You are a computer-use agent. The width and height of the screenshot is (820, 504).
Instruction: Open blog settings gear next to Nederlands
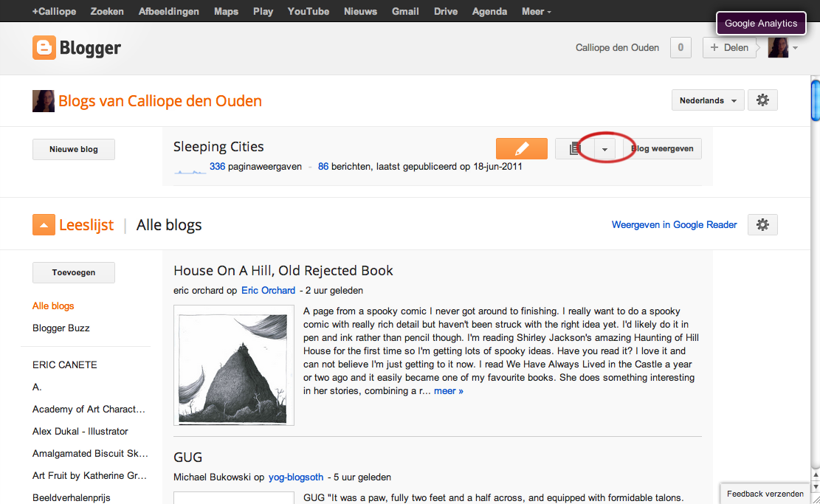click(762, 100)
